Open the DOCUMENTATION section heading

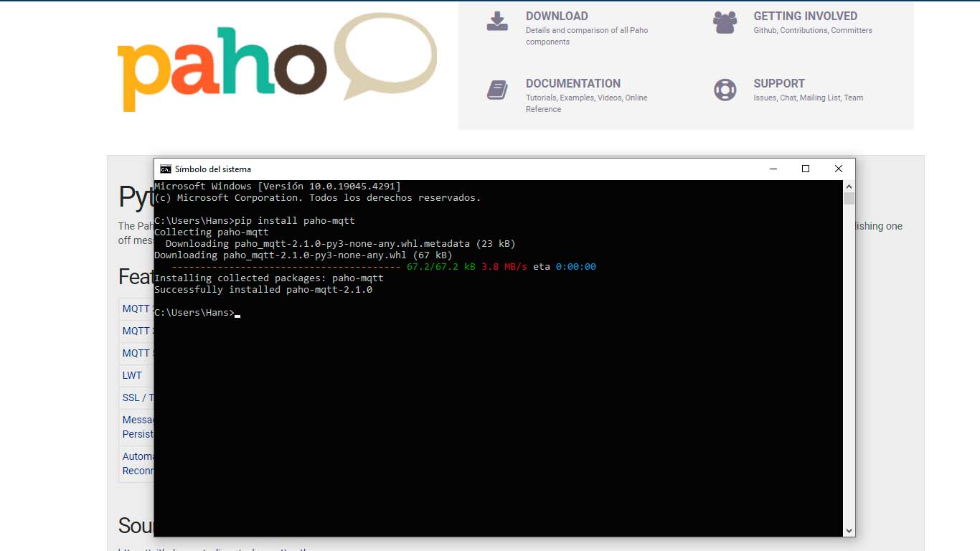point(573,83)
